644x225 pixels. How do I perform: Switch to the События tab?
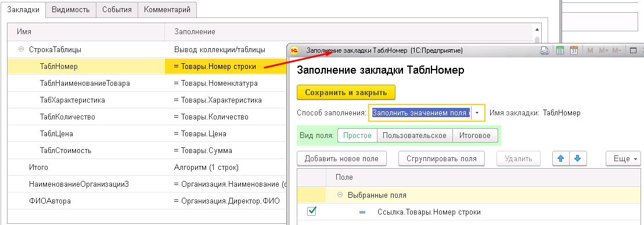click(x=117, y=10)
